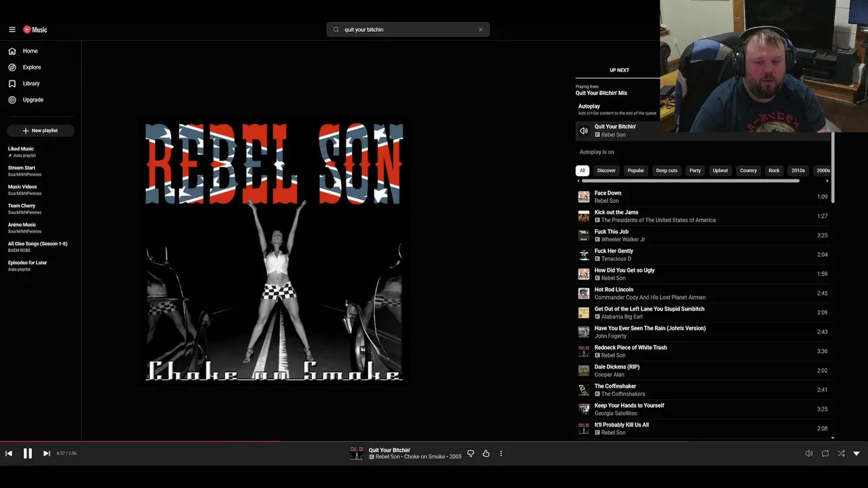Click the Rebel Son album artwork
This screenshot has width=868, height=488.
[x=274, y=251]
